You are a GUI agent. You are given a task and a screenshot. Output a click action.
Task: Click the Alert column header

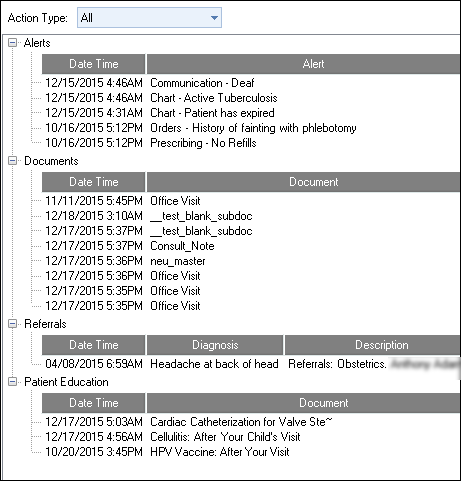(303, 64)
